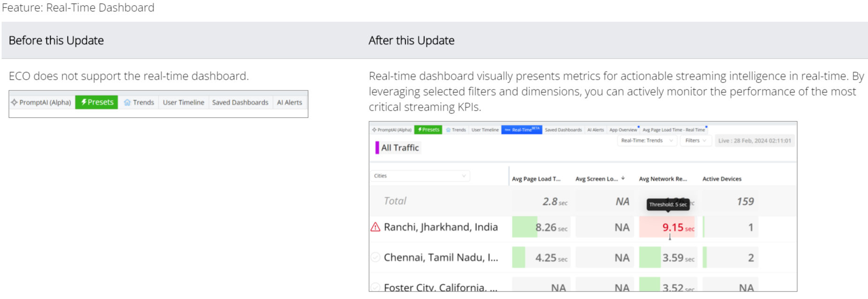Click the Live timestamp field
Screen dimensions: 868x299
click(x=754, y=141)
